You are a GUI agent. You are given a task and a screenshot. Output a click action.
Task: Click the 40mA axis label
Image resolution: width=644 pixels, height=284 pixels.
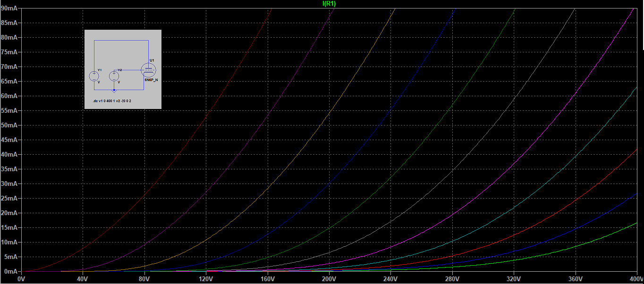coord(9,154)
